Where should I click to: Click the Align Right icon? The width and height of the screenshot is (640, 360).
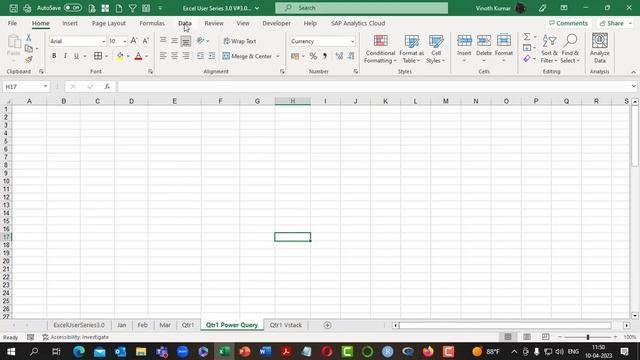pos(186,56)
